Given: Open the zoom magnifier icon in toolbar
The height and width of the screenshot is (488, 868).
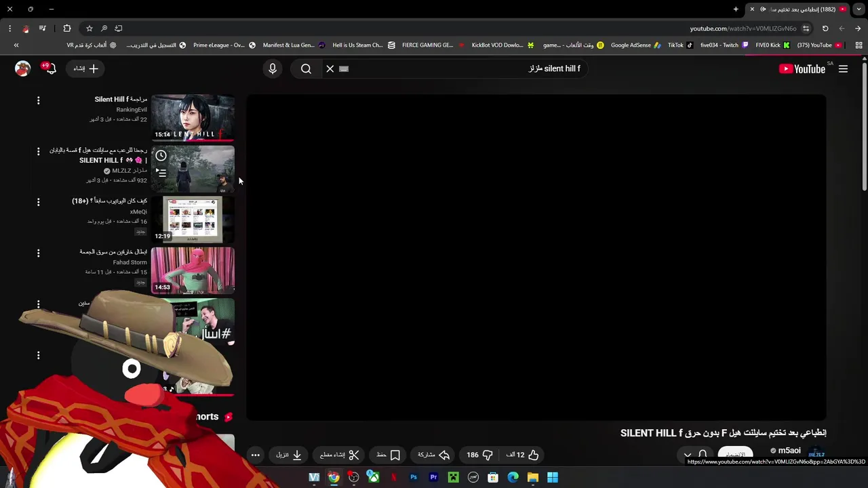Looking at the screenshot, I should [x=104, y=28].
